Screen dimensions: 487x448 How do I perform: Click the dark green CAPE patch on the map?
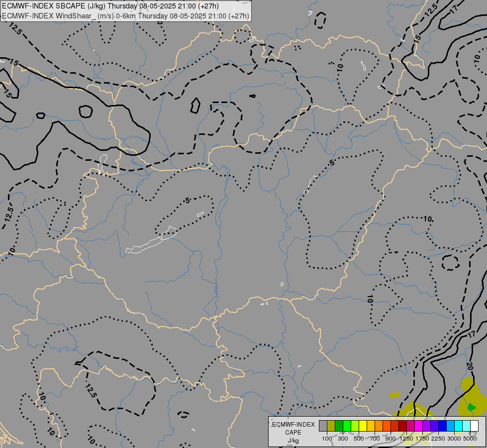click(x=472, y=407)
